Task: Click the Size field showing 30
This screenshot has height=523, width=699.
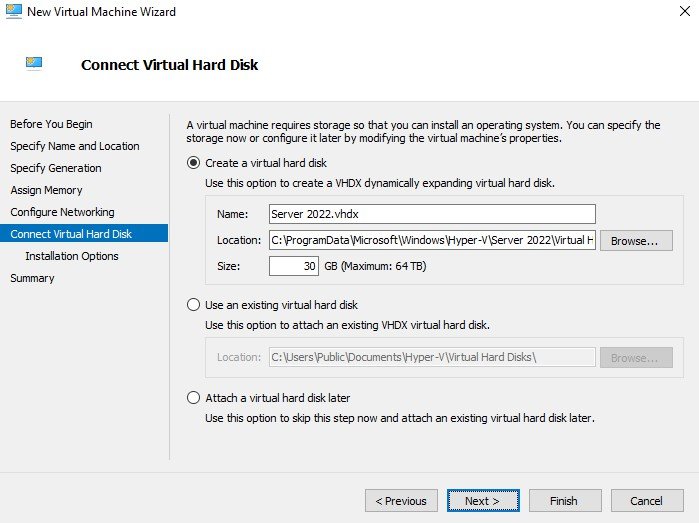Action: [294, 266]
